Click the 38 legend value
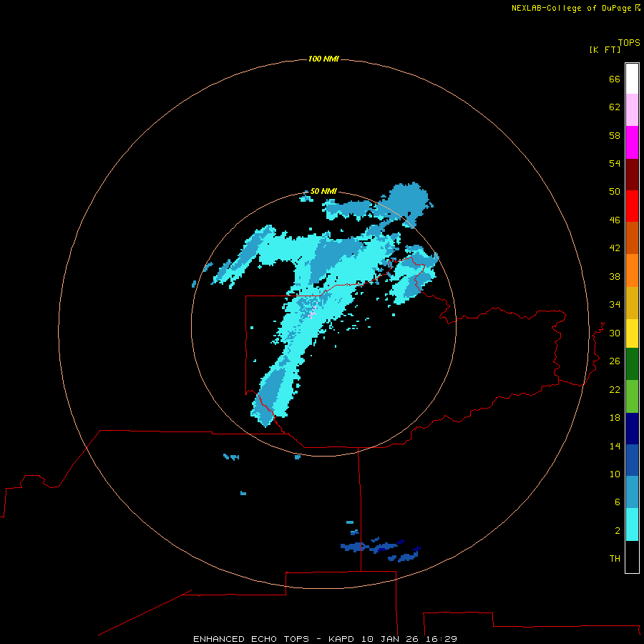This screenshot has height=644, width=644. (615, 277)
